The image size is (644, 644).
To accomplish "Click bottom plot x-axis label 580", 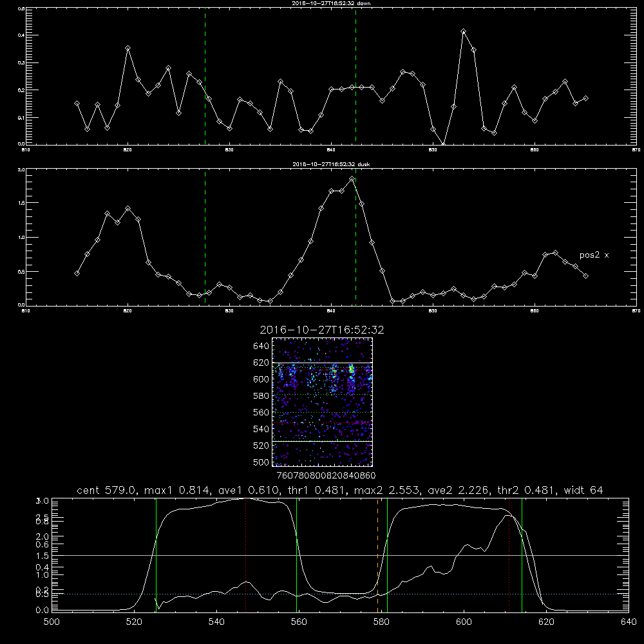I will click(381, 622).
